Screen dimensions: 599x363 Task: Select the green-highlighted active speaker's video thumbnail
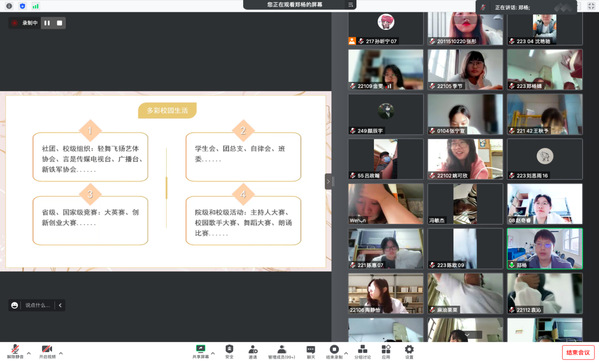point(545,249)
